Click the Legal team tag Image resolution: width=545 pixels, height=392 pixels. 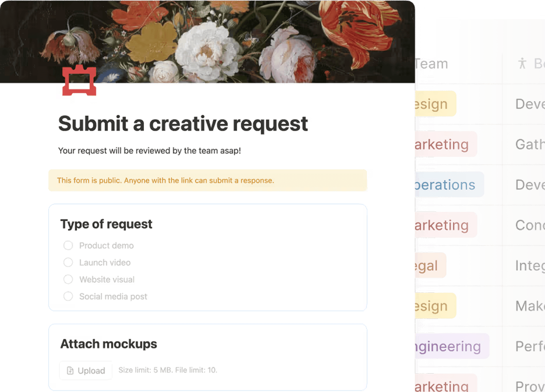[429, 266]
